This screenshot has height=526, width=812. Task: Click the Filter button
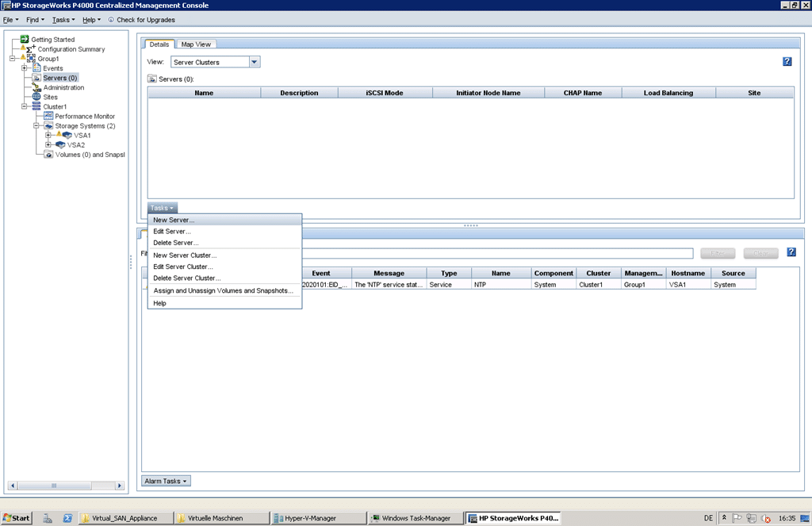(717, 253)
